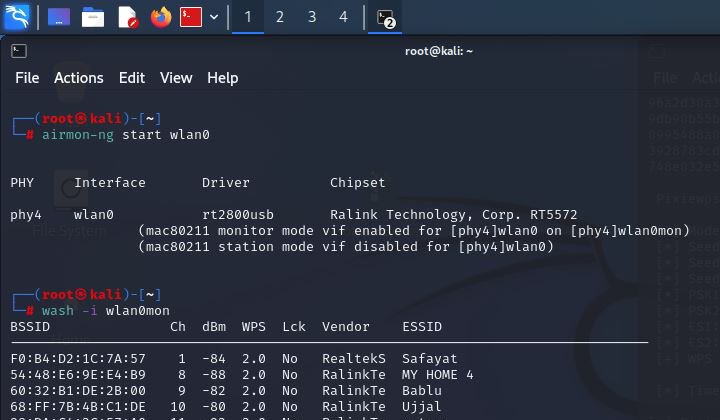This screenshot has width=720, height=420.
Task: Click the Ch column header
Action: point(178,326)
